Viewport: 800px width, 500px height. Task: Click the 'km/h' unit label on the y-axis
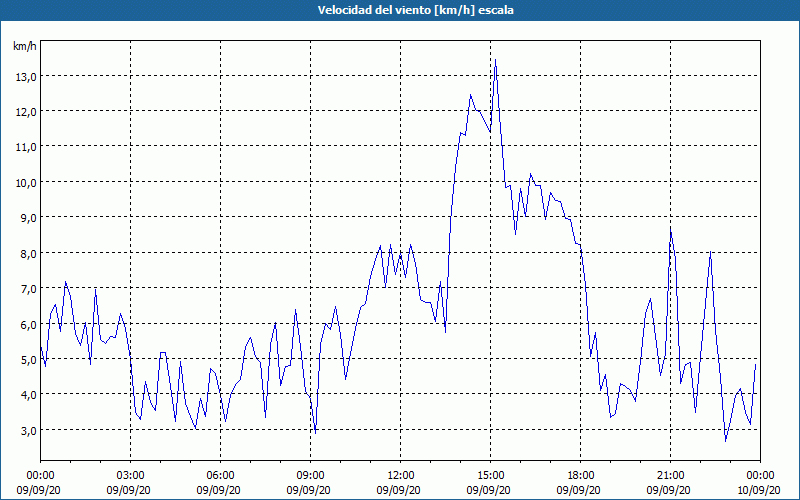click(24, 46)
